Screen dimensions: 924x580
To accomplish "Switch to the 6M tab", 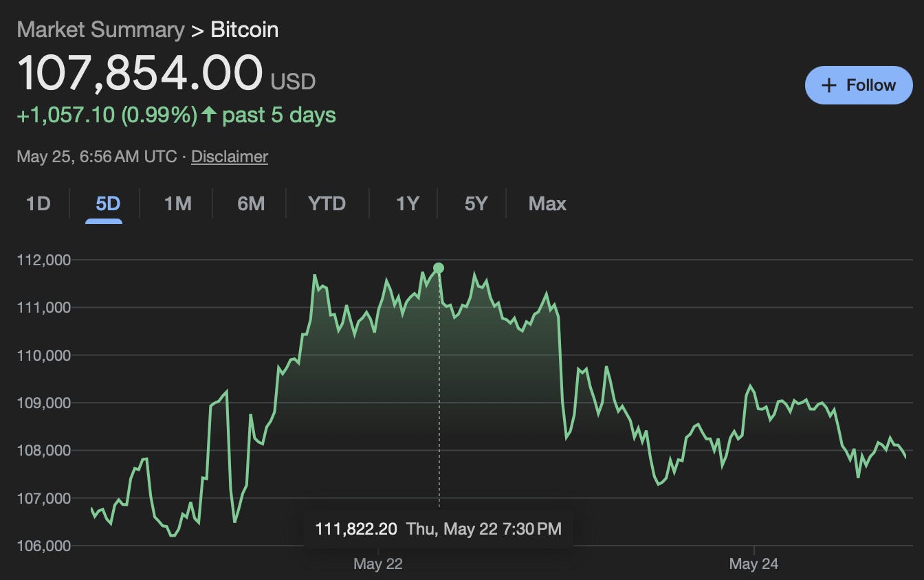I will (x=251, y=204).
